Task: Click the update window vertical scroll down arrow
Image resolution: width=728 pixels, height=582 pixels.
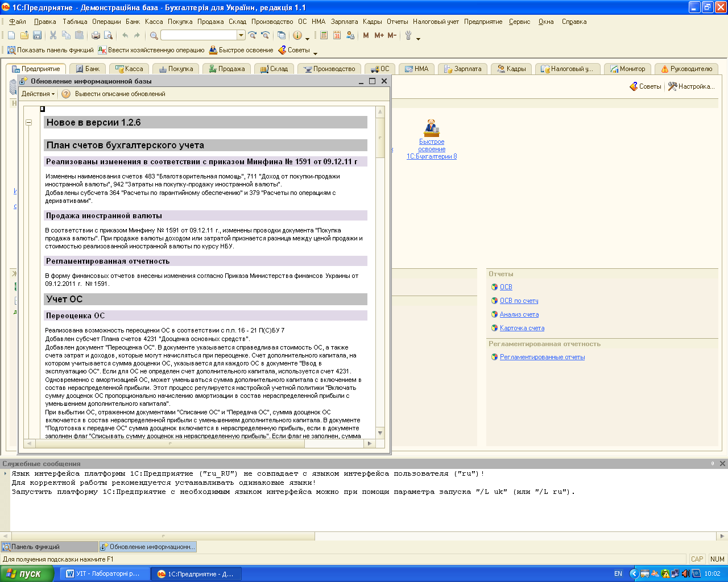Action: (380, 433)
